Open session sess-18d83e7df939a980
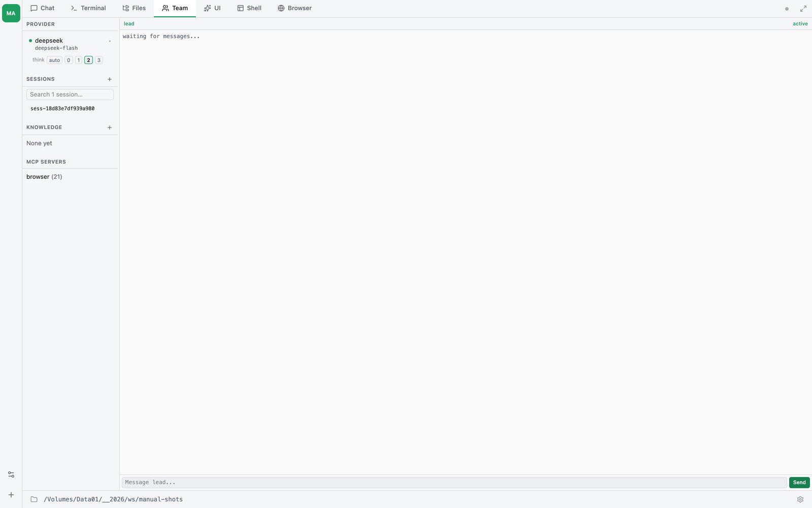 pos(62,109)
